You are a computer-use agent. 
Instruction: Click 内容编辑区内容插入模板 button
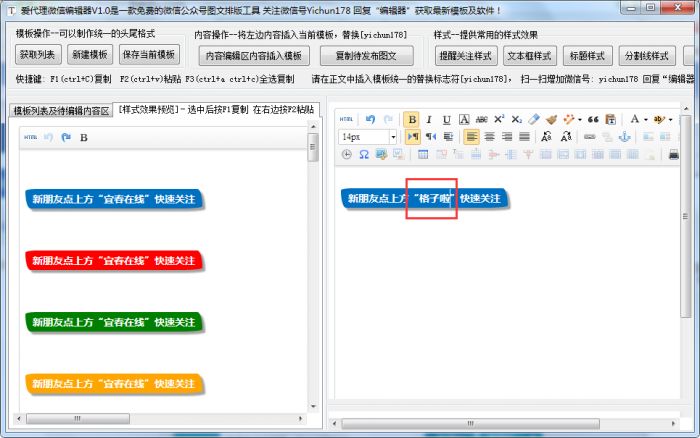[254, 56]
